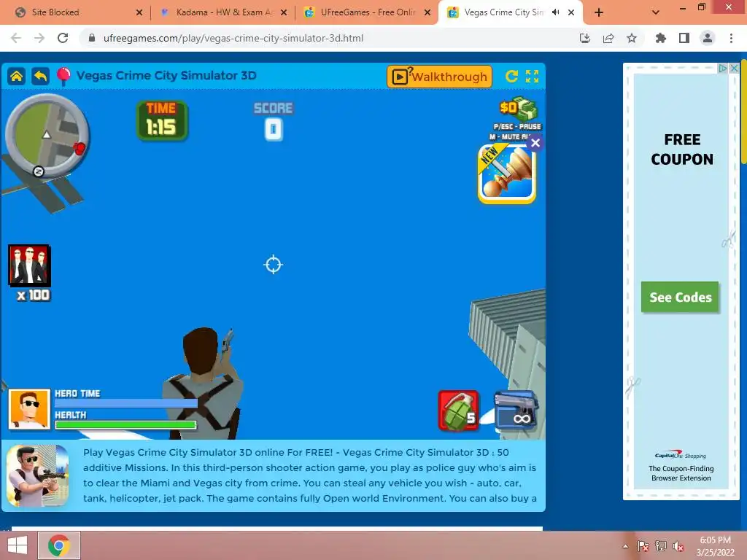Click the network status tray icon
747x560 pixels.
pos(661,546)
